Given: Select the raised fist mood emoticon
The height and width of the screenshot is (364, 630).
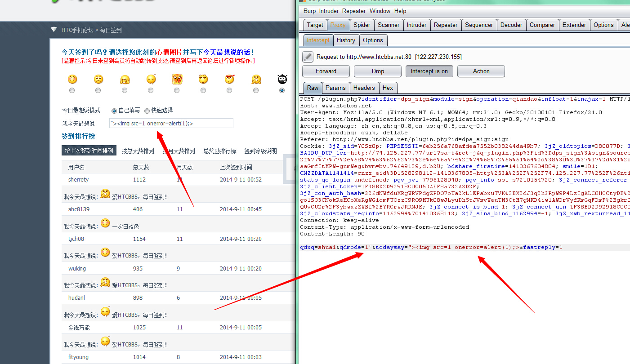Looking at the screenshot, I should coord(256,80).
